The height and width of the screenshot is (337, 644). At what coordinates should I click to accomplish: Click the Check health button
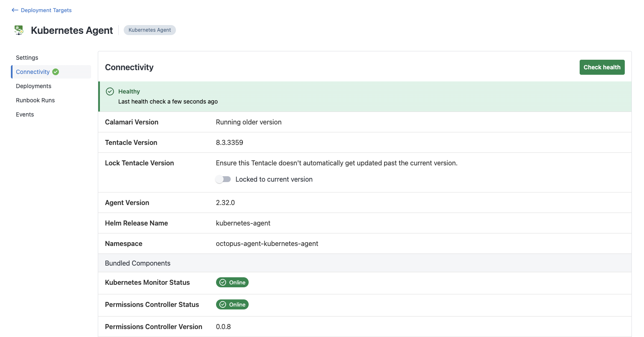click(x=602, y=67)
